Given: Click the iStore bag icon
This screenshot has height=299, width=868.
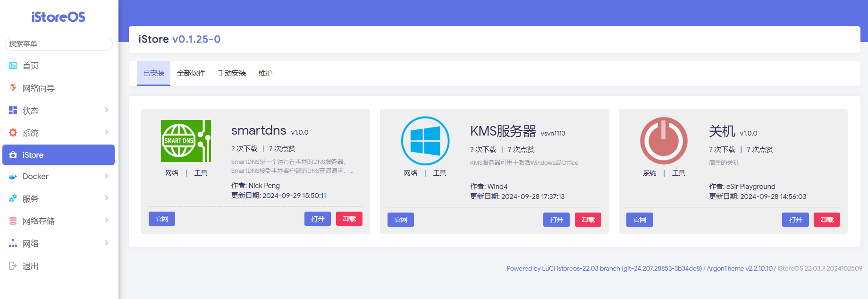Looking at the screenshot, I should click(x=13, y=155).
